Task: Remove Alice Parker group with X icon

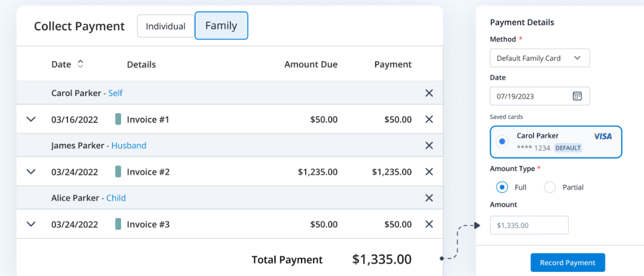Action: click(x=429, y=198)
